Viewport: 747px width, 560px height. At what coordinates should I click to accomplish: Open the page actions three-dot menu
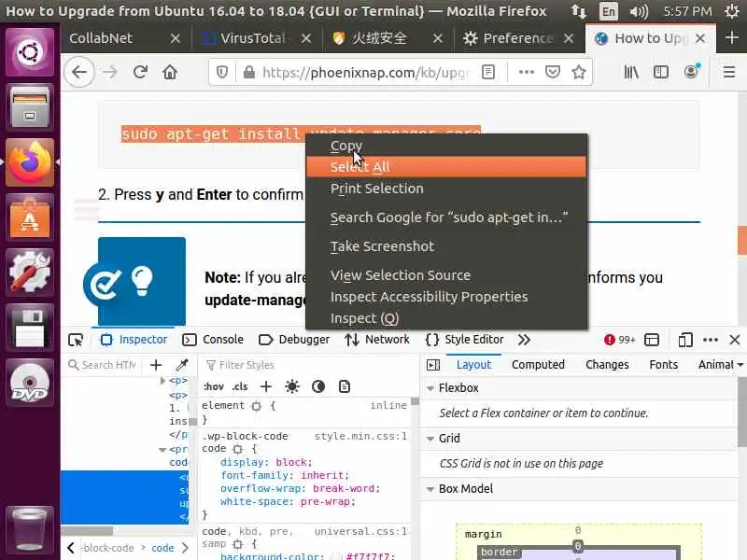(x=527, y=73)
